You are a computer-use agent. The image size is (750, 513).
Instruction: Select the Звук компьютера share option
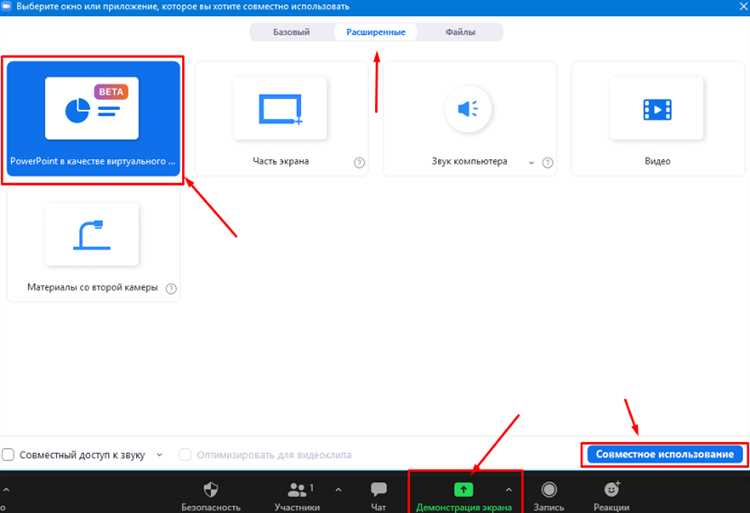point(469,119)
